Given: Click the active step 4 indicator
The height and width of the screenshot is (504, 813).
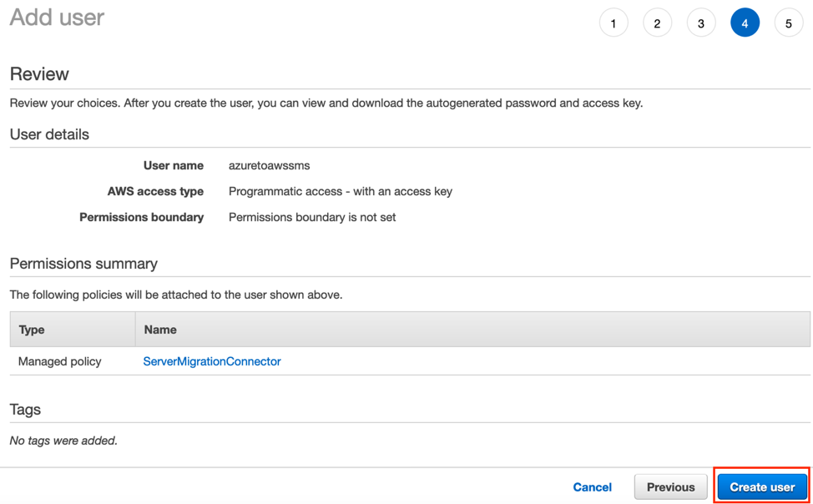Looking at the screenshot, I should [x=745, y=23].
